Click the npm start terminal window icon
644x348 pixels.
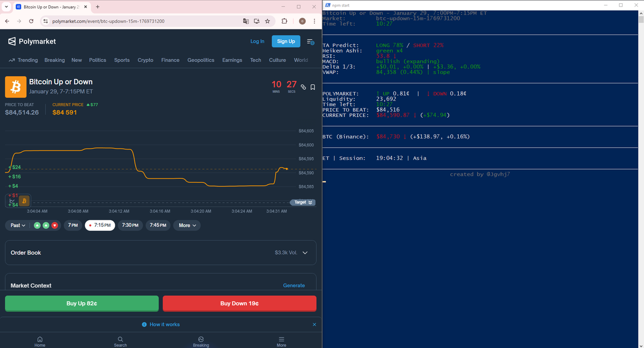coord(327,5)
